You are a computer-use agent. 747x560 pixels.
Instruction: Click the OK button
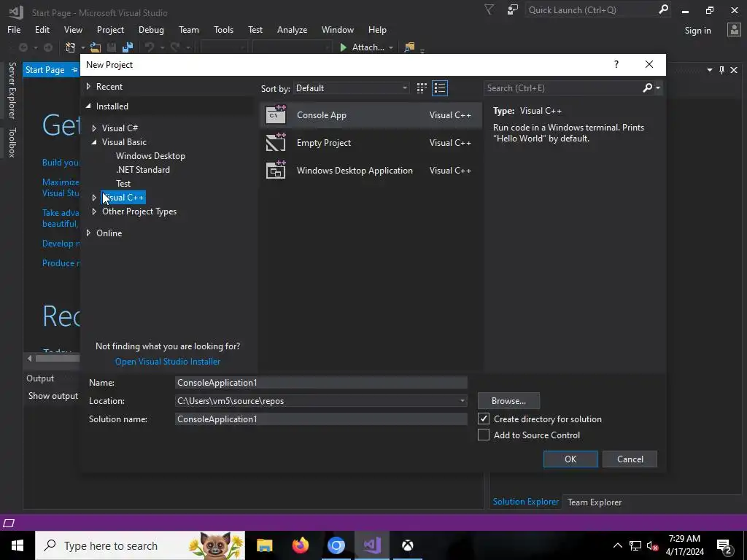pyautogui.click(x=570, y=459)
